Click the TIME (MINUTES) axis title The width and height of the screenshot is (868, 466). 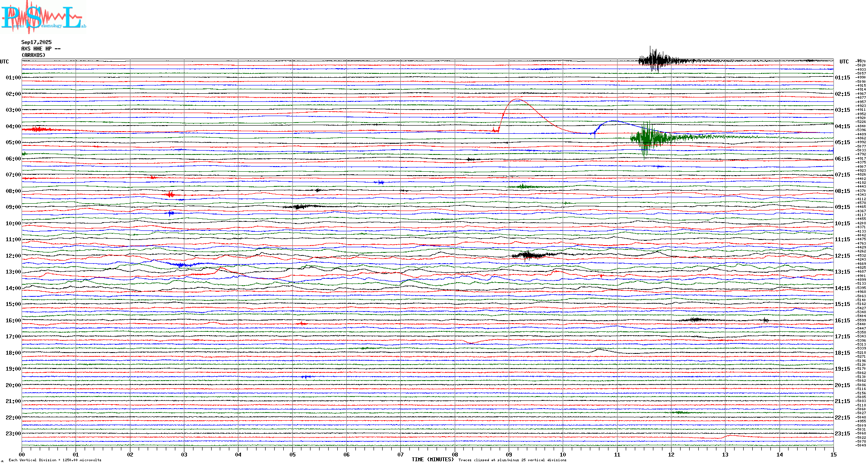(x=433, y=460)
